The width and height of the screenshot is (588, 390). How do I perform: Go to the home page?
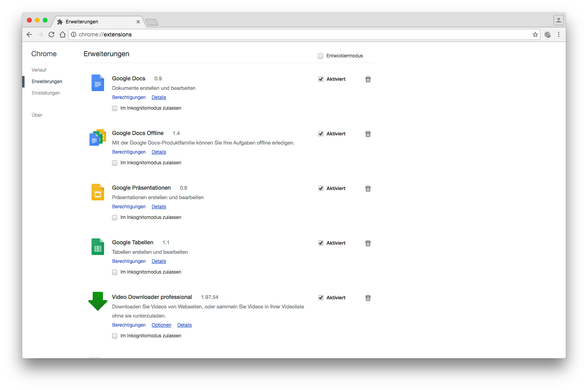pos(63,34)
